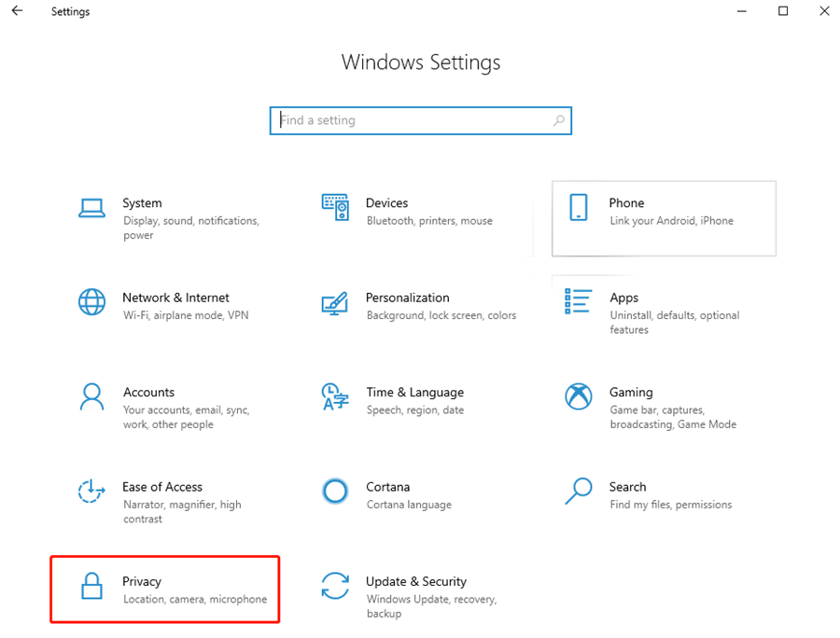
Task: Click the Personalization paintbrush icon
Action: 335,303
